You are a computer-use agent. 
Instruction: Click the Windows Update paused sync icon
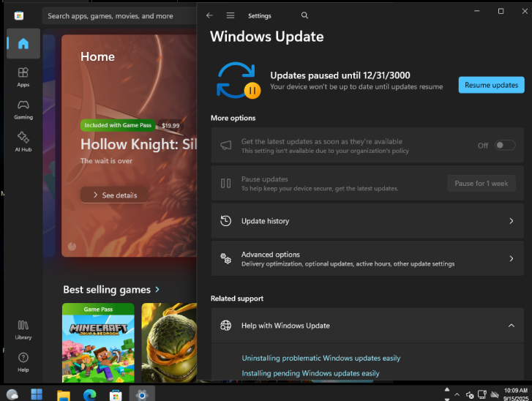click(239, 80)
